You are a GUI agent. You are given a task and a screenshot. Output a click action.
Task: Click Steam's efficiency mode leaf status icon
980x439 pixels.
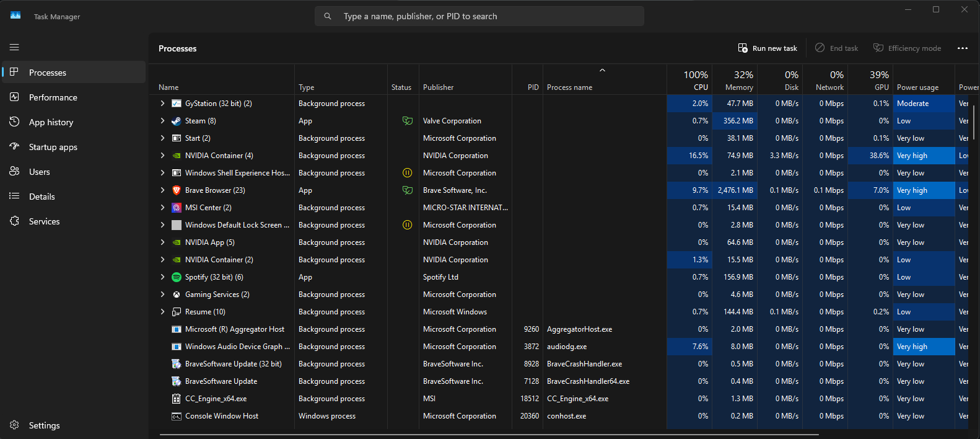tap(407, 121)
